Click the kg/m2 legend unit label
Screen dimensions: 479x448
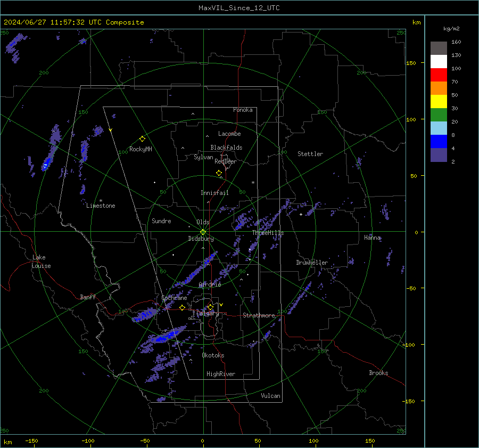click(451, 29)
